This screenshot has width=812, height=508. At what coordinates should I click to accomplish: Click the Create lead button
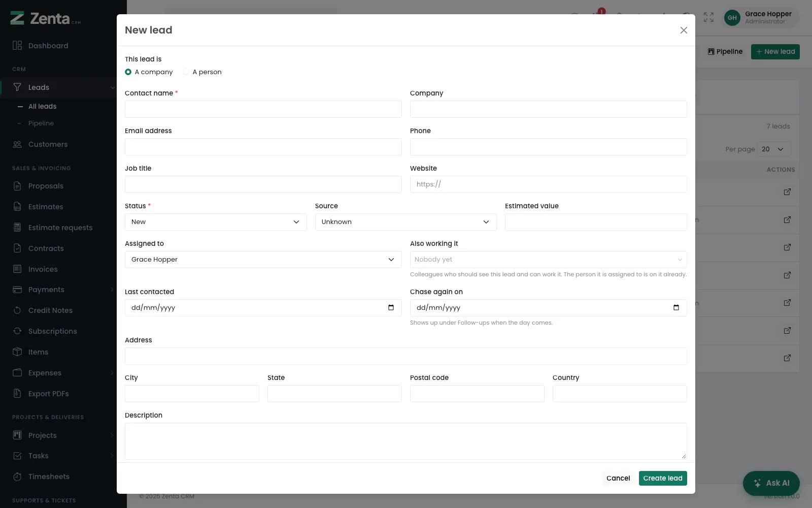click(663, 478)
